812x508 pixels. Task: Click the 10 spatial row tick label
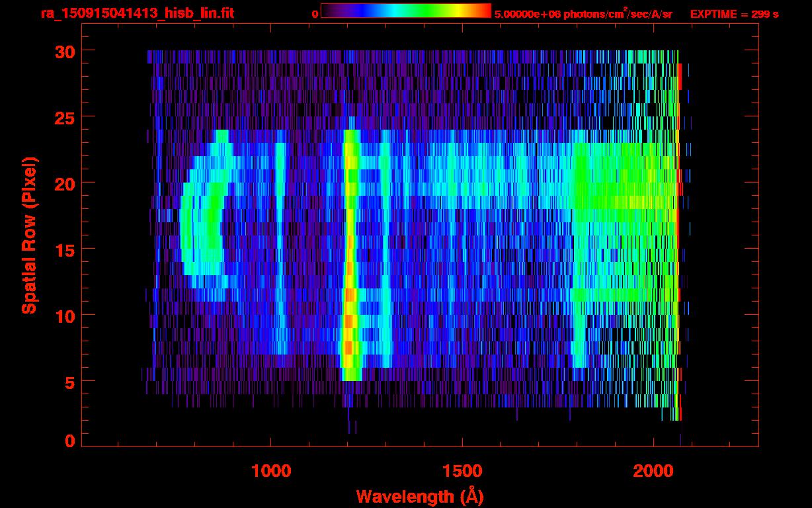tap(64, 316)
